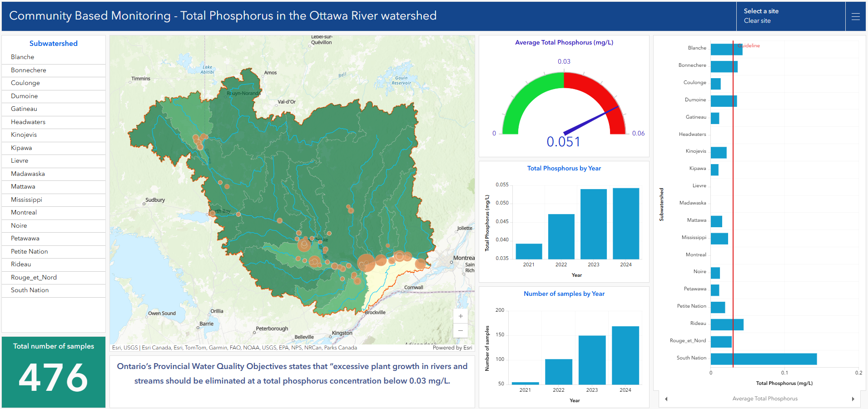Choose the Mississippi subwatershed
Viewport: 868px width, 409px height.
pos(54,200)
